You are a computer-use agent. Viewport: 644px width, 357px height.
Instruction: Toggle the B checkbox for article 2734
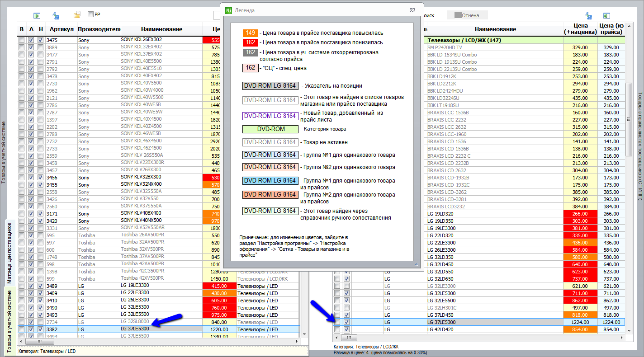pyautogui.click(x=21, y=322)
